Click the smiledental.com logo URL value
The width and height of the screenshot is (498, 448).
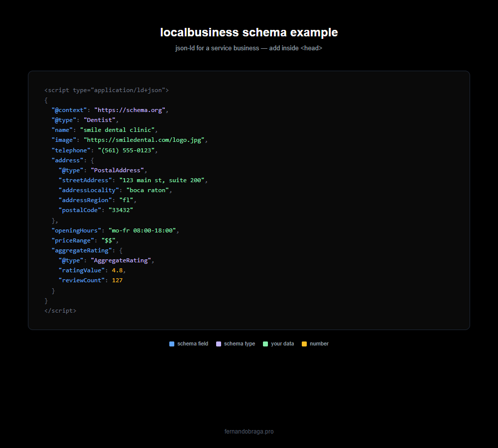(x=144, y=140)
